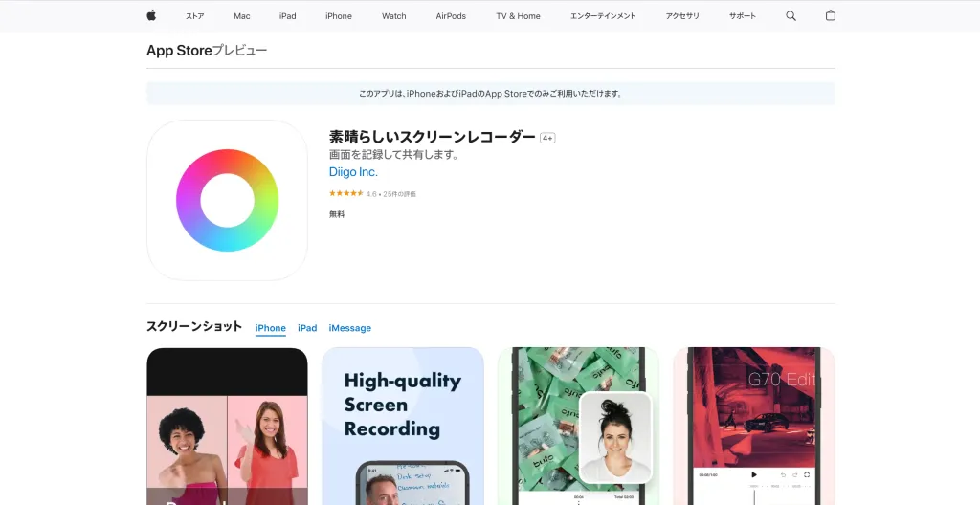
Task: Open the TV & Home menu item
Action: point(518,16)
